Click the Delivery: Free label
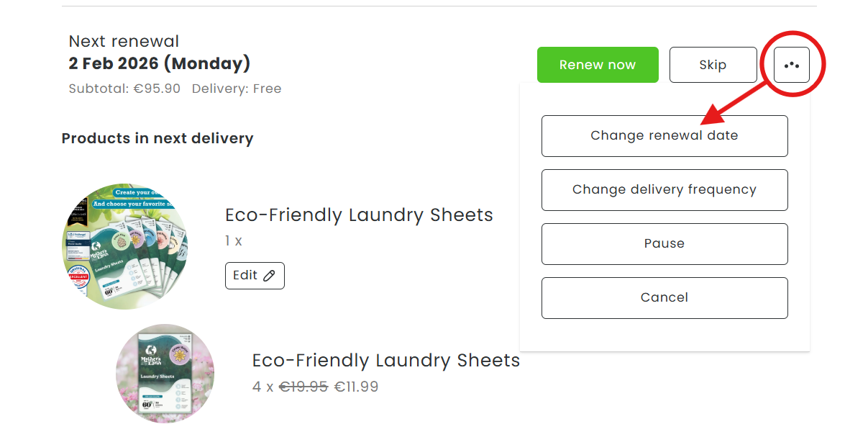Image resolution: width=868 pixels, height=437 pixels. pyautogui.click(x=237, y=89)
